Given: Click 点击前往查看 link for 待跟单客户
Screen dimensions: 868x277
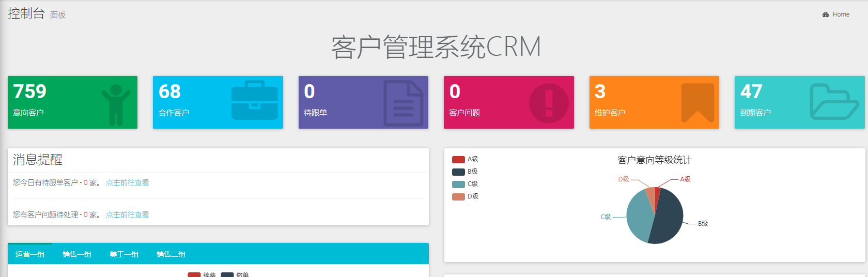Looking at the screenshot, I should [x=127, y=182].
